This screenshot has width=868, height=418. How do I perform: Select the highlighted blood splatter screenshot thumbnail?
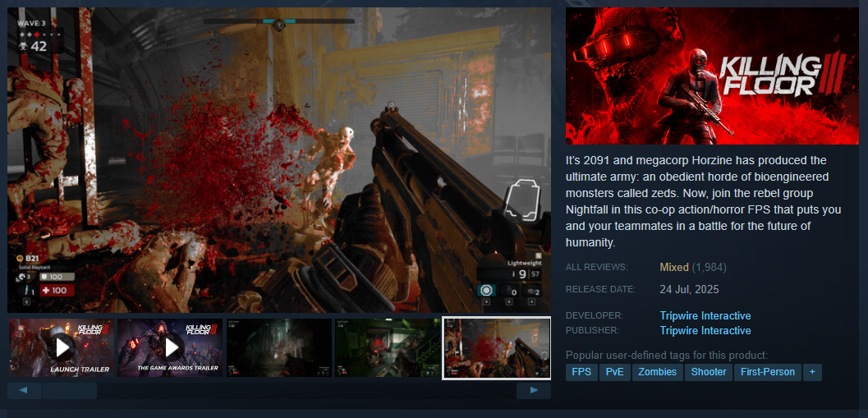(497, 347)
